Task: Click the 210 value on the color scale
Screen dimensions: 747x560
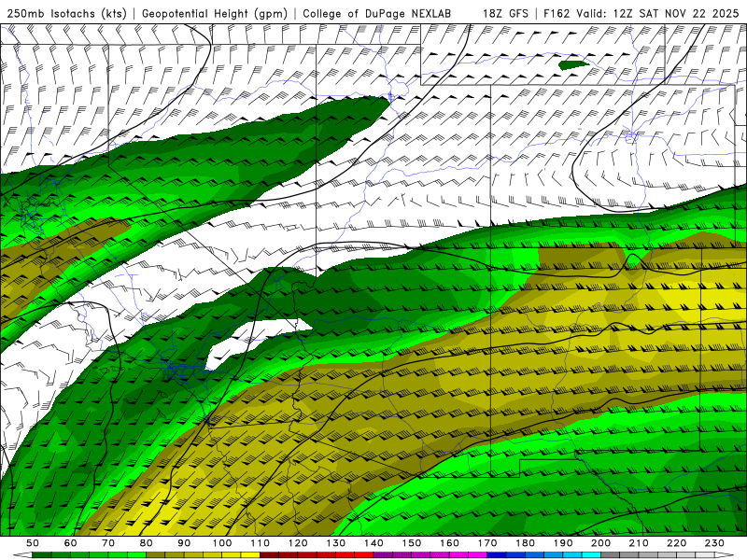Action: tap(639, 543)
